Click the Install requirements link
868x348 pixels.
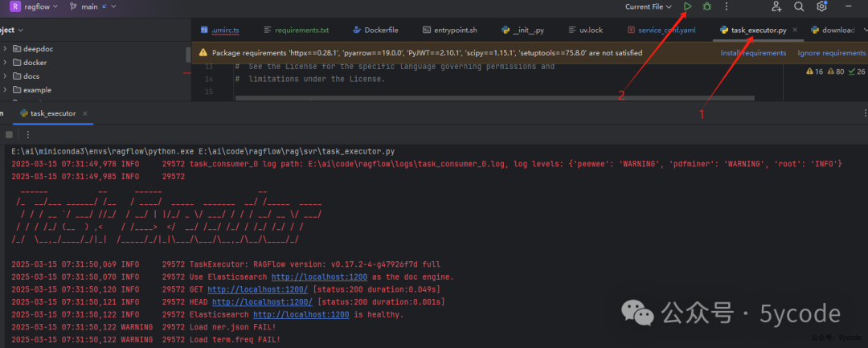click(x=753, y=53)
